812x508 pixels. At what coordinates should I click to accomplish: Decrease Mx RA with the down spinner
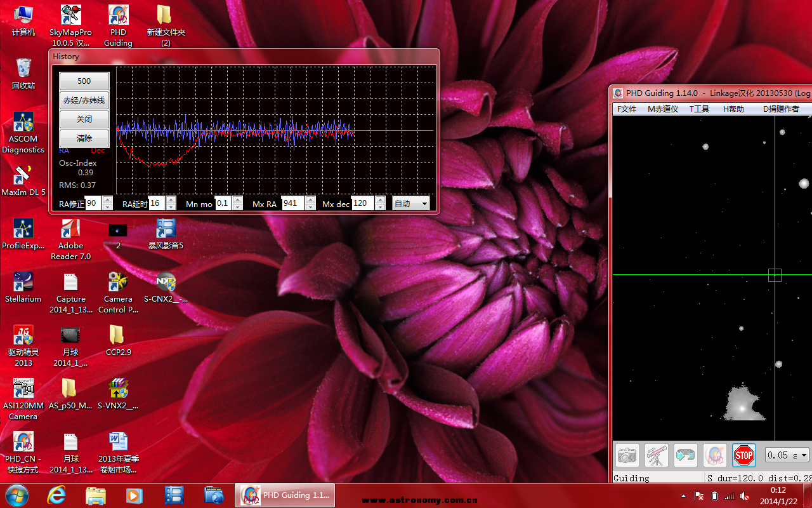310,207
